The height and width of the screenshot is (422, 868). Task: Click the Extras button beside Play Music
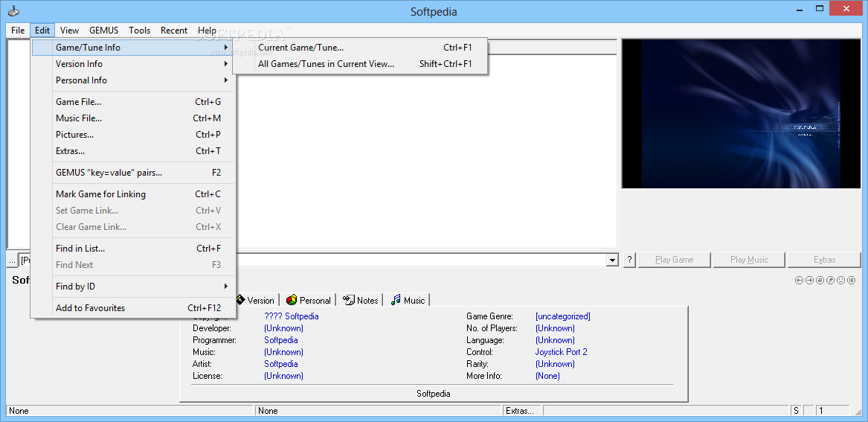tap(824, 260)
